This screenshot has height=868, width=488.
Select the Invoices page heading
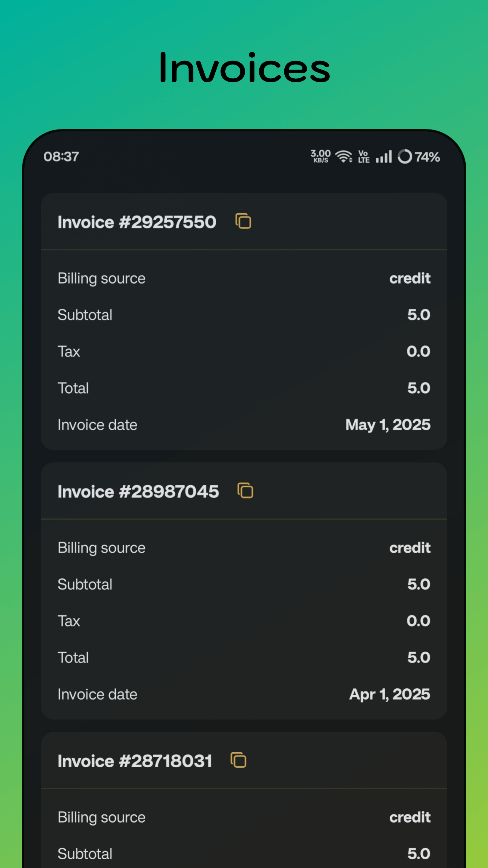[244, 68]
